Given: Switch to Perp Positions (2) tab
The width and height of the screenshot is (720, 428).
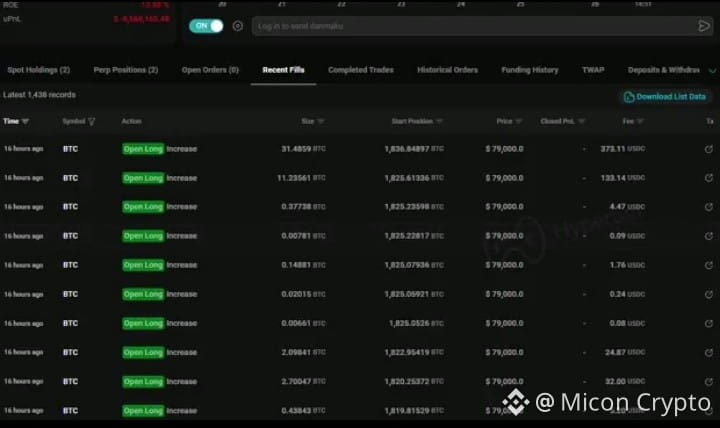Looking at the screenshot, I should point(126,70).
